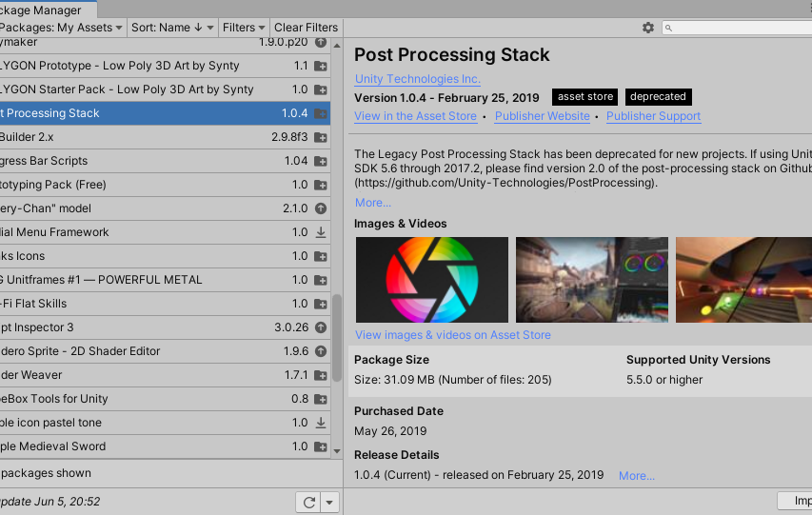Viewport: 812px width, 515px height.
Task: Click the May 26, 2019 purchased date
Action: [x=390, y=431]
